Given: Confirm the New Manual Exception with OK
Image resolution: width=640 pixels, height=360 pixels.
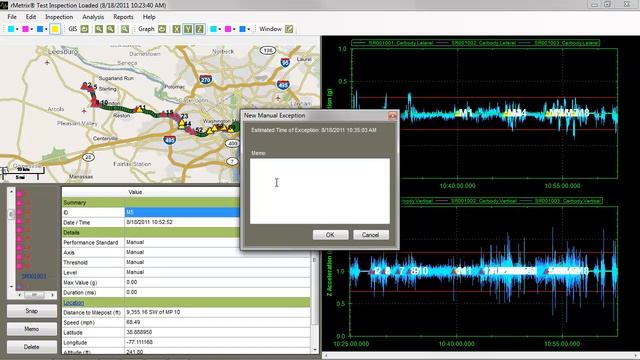Looking at the screenshot, I should (x=330, y=235).
